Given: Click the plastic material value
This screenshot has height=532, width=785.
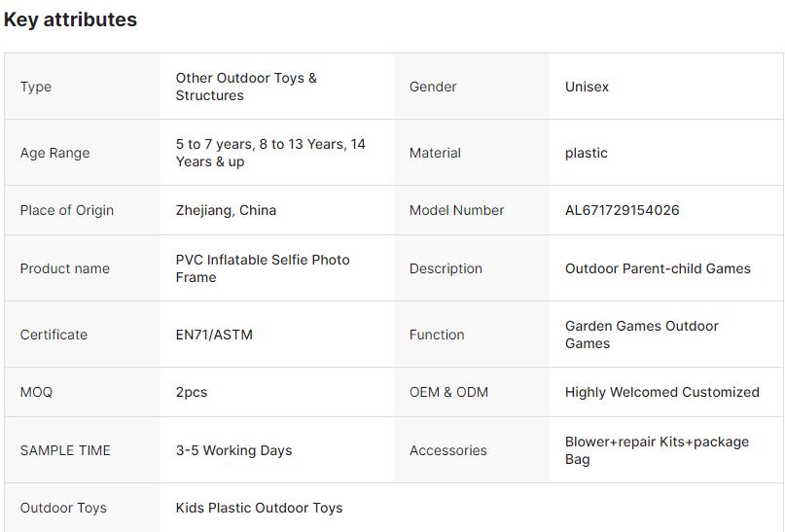Looking at the screenshot, I should [586, 153].
